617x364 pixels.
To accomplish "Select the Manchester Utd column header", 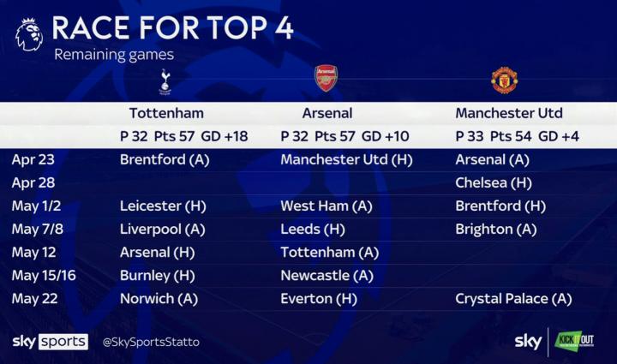I will 509,113.
